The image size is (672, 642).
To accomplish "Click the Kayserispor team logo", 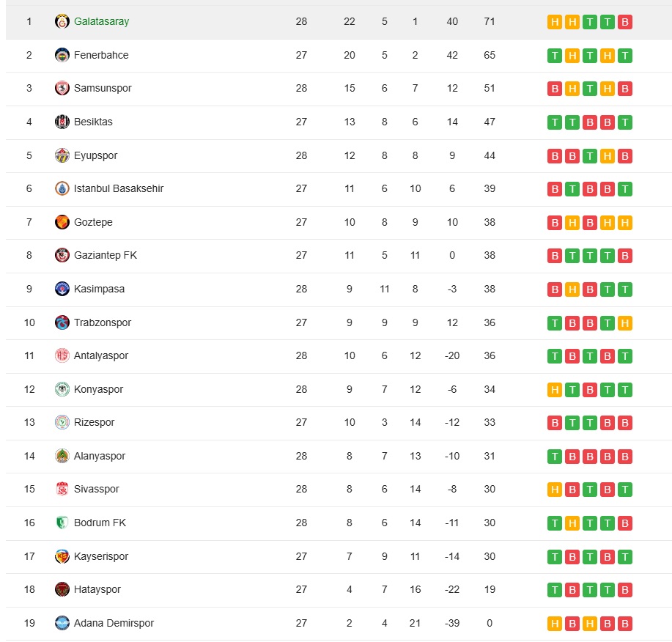I will coord(62,556).
